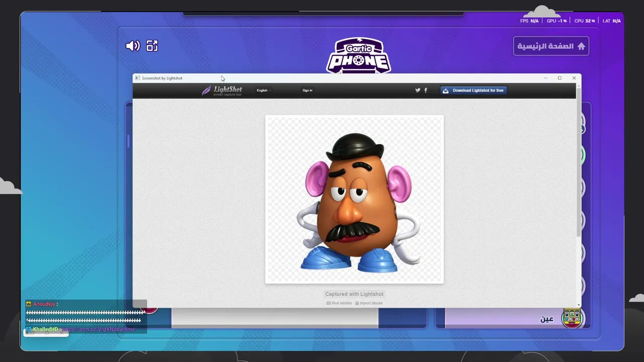Click the Lightshot window title bar icon
The width and height of the screenshot is (644, 362).
[x=137, y=78]
